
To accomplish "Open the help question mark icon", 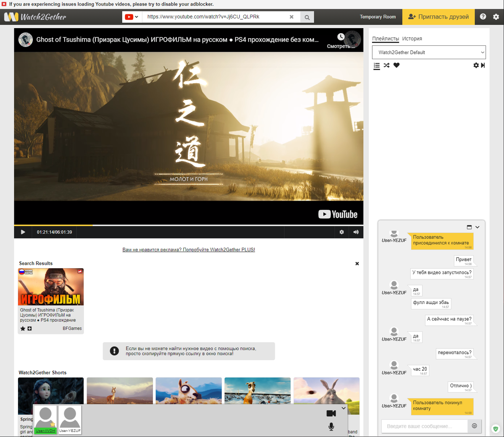I will (x=483, y=17).
